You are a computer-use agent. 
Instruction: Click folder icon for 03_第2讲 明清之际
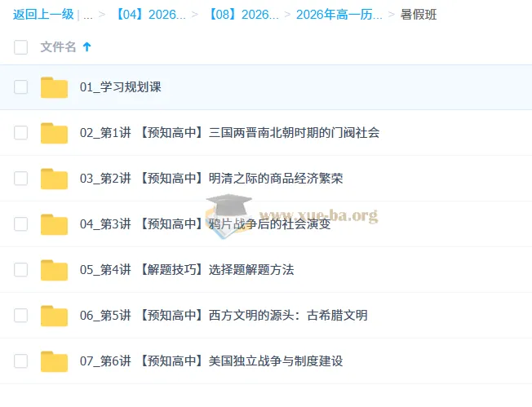[x=54, y=179]
